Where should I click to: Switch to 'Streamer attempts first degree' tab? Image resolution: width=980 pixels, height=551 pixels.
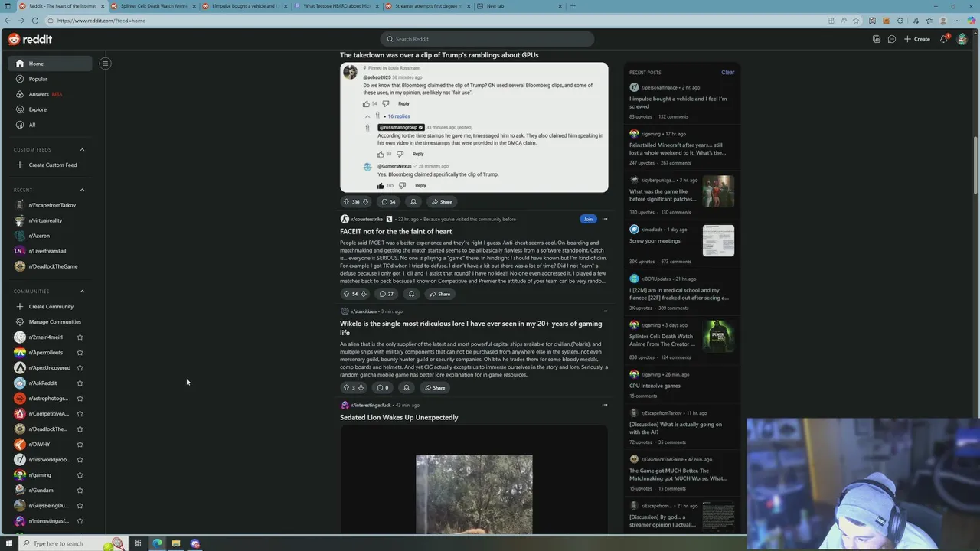[427, 6]
